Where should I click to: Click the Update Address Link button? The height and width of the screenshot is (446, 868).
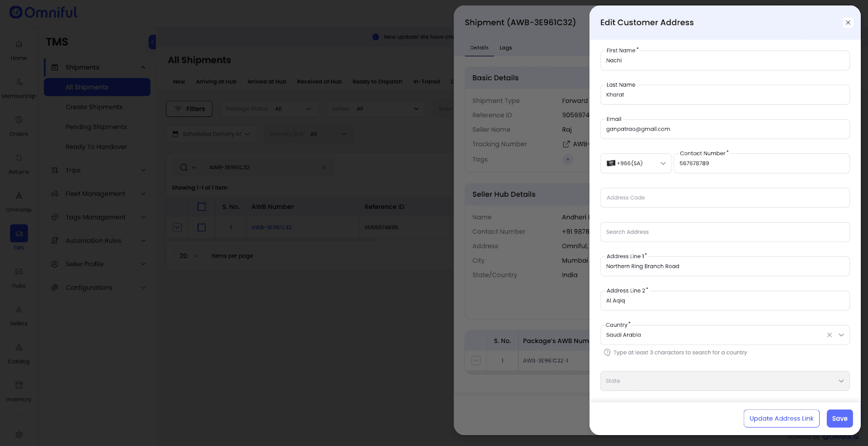pyautogui.click(x=781, y=418)
